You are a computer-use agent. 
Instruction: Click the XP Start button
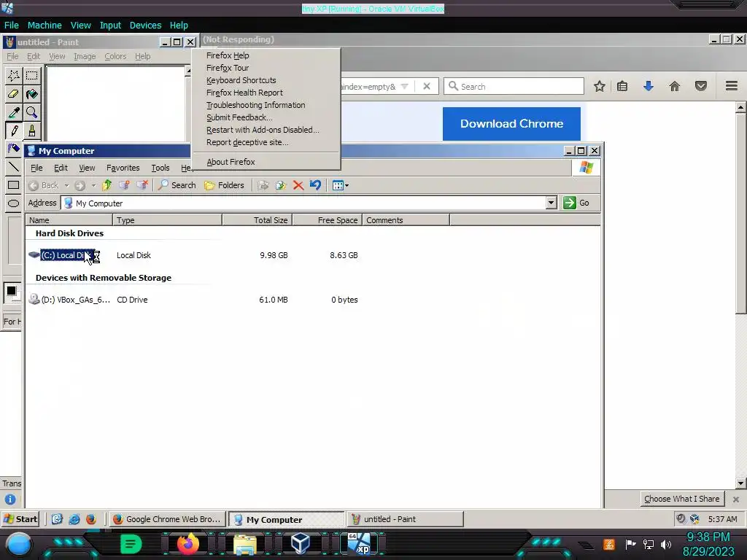tap(20, 519)
